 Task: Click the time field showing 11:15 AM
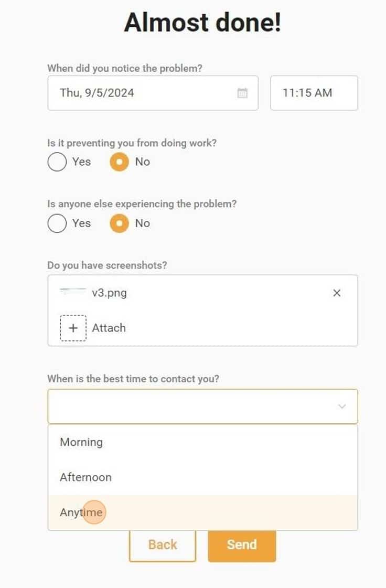click(x=314, y=93)
